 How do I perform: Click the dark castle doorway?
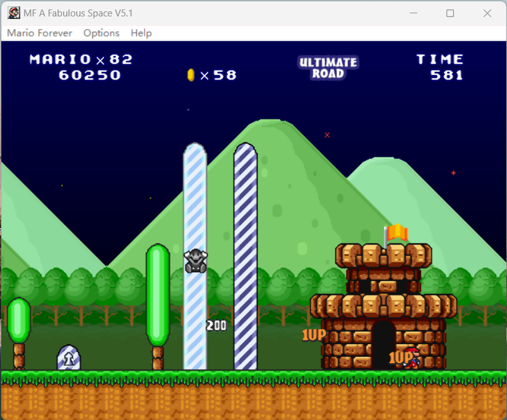coord(383,345)
